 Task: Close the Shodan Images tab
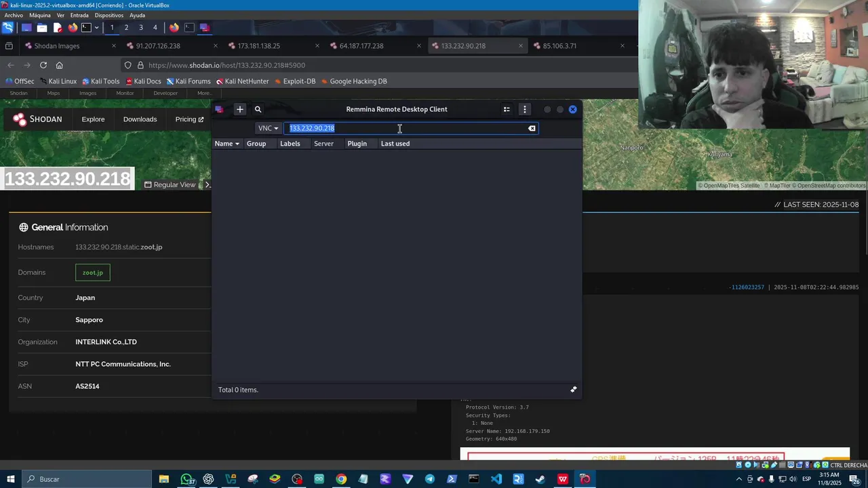point(114,46)
